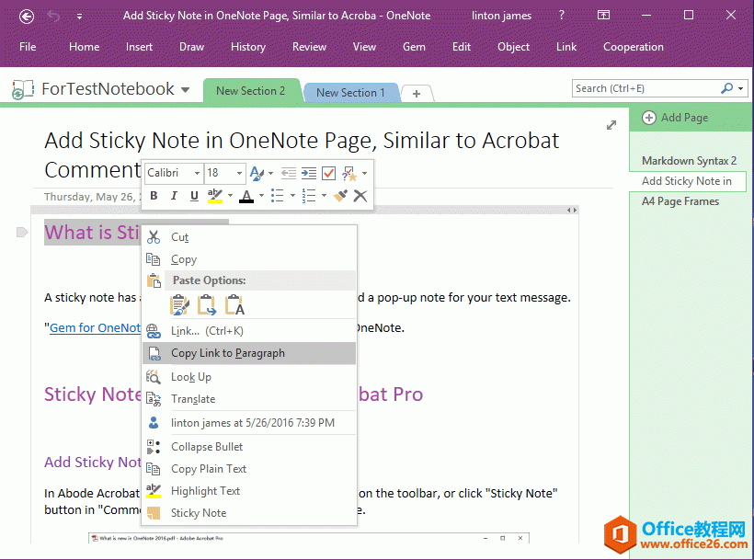The height and width of the screenshot is (560, 754).
Task: Apply underline formatting from the mini toolbar
Action: point(193,195)
